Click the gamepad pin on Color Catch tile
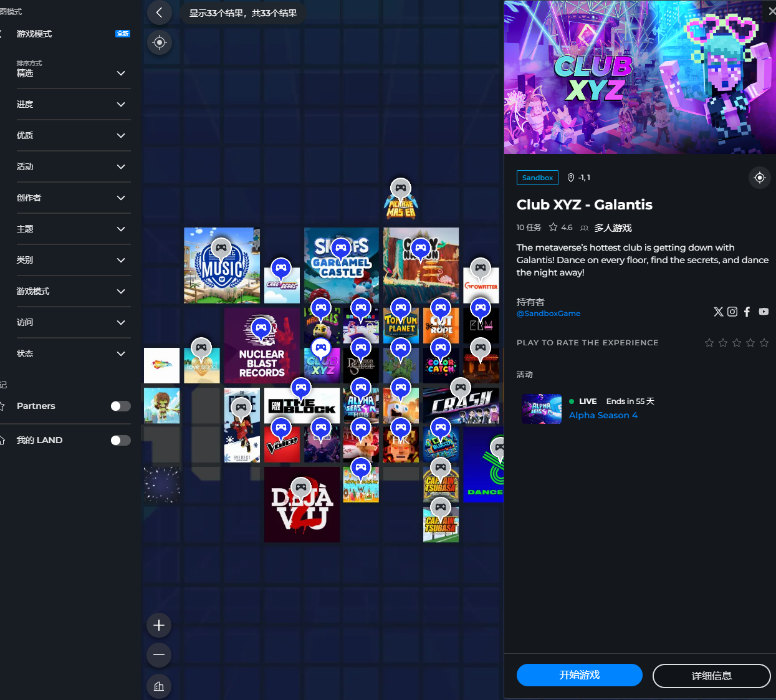776x700 pixels. 441,348
